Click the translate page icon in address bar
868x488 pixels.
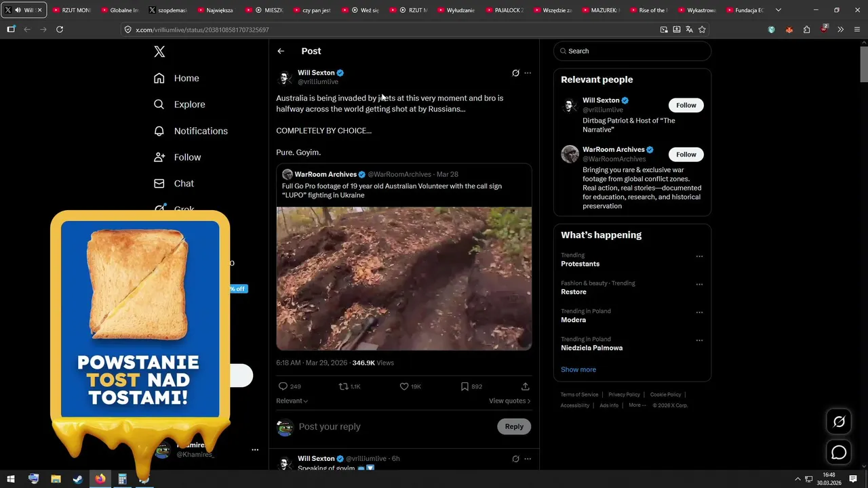pyautogui.click(x=689, y=29)
